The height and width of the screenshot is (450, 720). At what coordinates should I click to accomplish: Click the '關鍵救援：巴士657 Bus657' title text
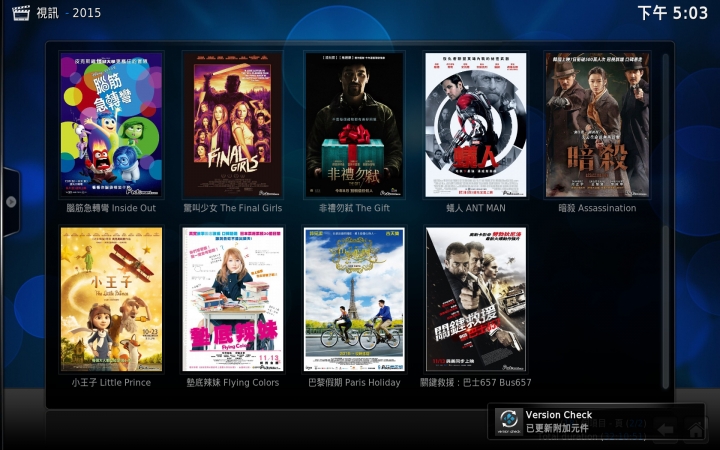click(x=476, y=382)
